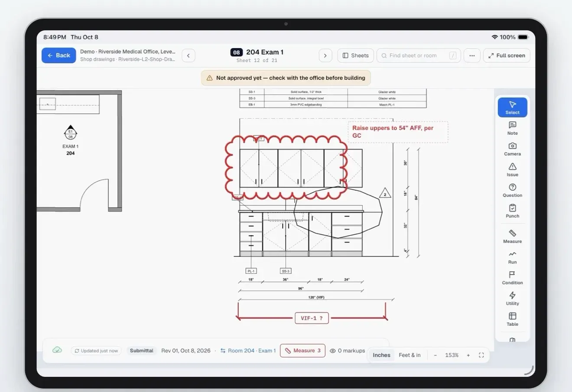Click the Updated just now refresh button
The image size is (572, 392).
pyautogui.click(x=96, y=351)
